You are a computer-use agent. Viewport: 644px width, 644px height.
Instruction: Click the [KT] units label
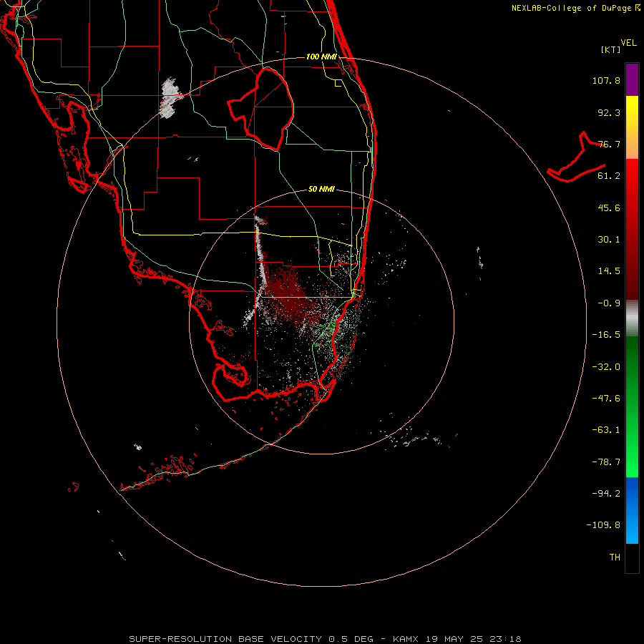pos(611,49)
